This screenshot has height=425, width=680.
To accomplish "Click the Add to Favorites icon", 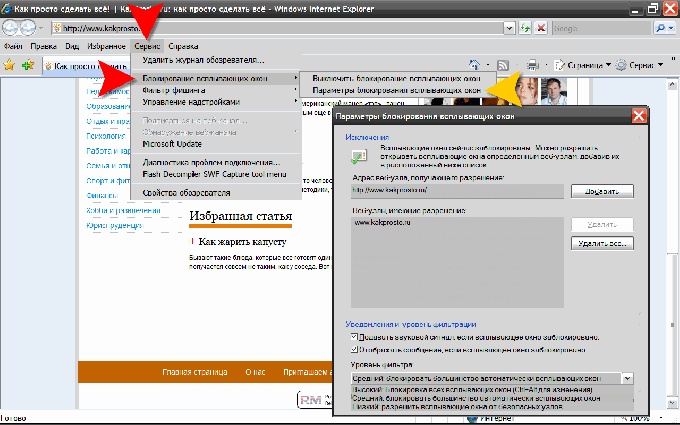I will (28, 65).
